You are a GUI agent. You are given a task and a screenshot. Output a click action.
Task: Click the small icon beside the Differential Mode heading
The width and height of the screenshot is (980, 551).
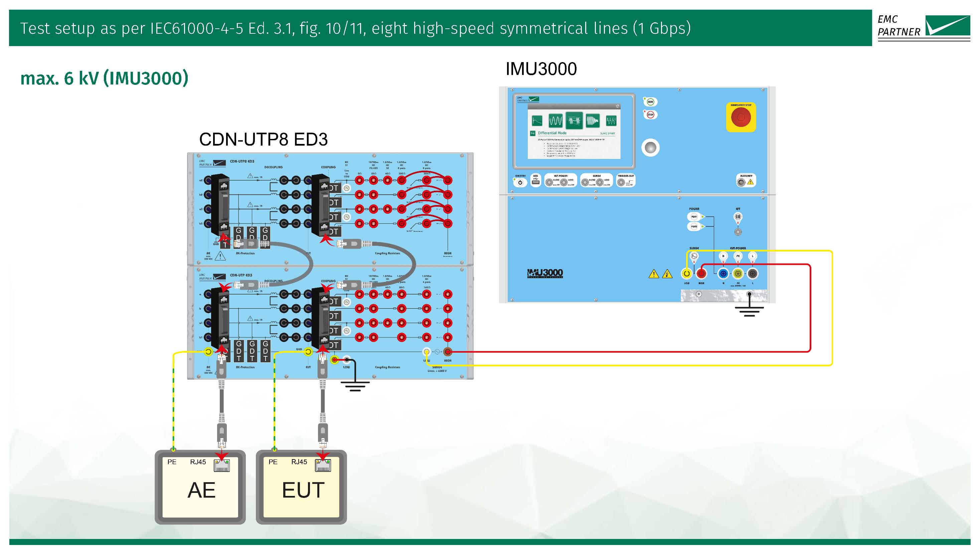pos(533,134)
